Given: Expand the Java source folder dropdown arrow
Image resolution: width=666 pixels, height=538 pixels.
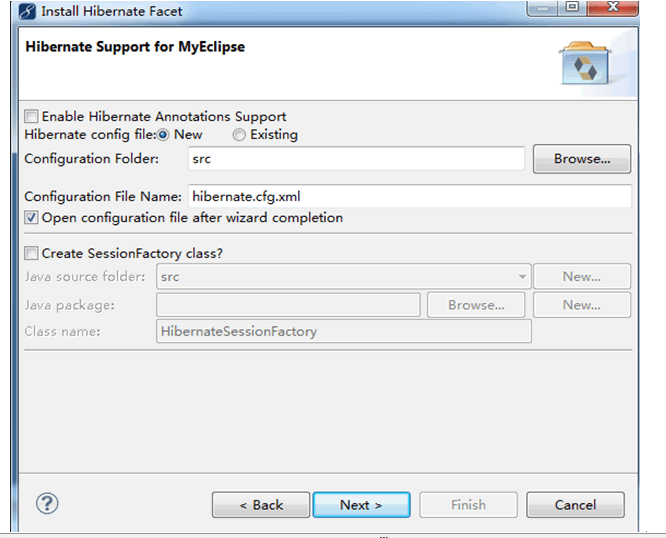Looking at the screenshot, I should tap(522, 277).
